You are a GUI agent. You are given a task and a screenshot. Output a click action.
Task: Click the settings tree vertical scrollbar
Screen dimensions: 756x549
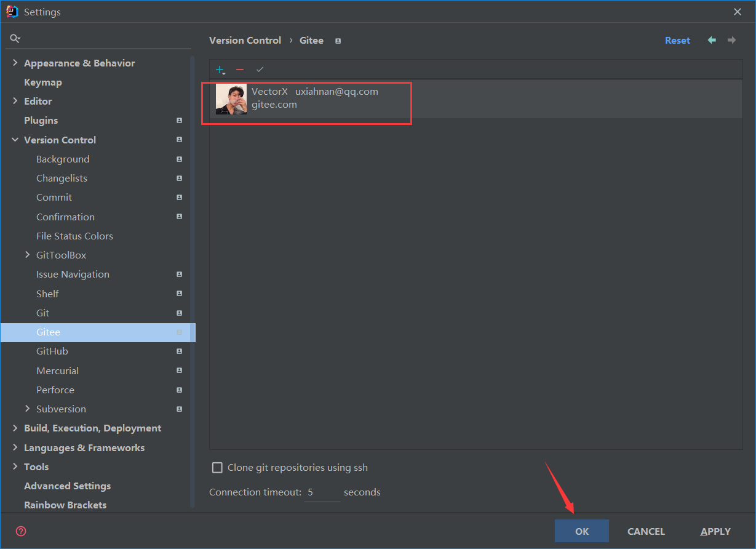coord(193,282)
